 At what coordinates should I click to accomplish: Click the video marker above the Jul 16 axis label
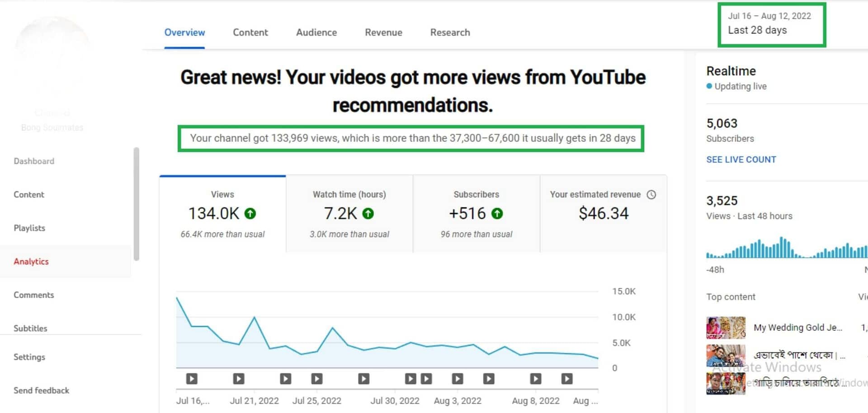(x=192, y=379)
